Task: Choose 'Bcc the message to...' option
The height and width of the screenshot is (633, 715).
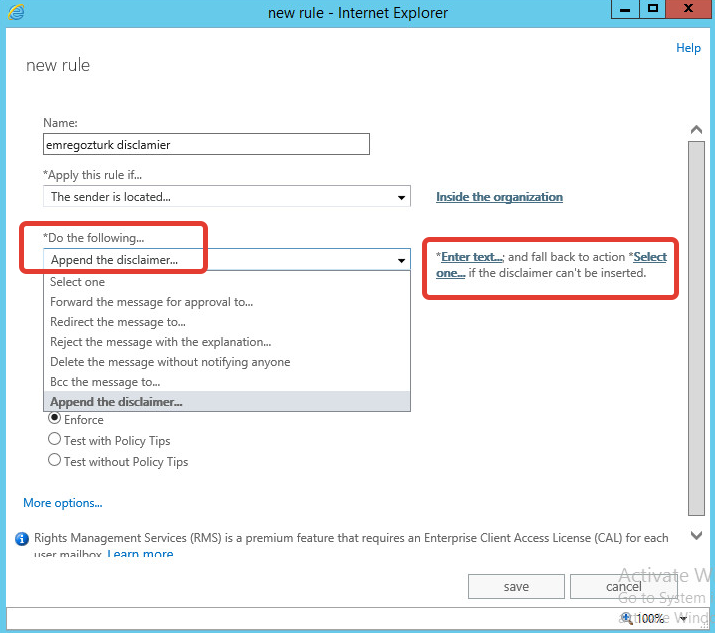Action: (x=105, y=382)
